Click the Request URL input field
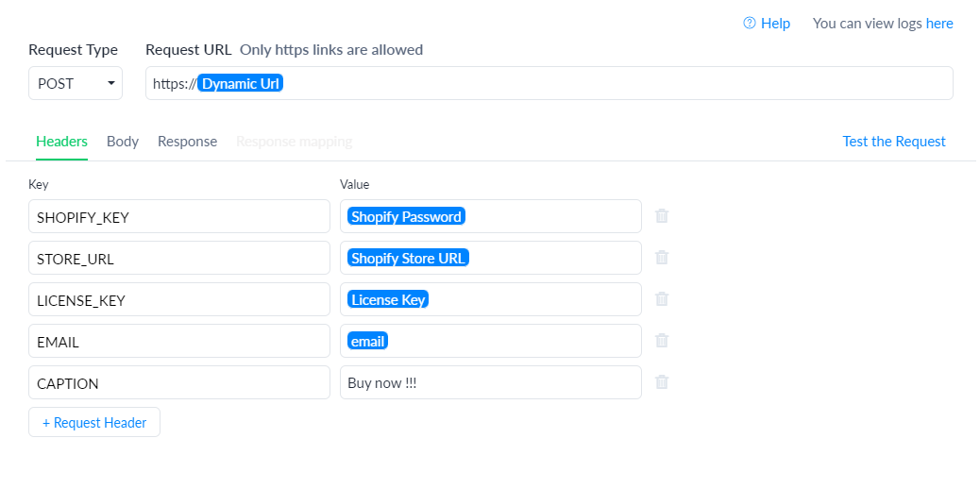This screenshot has width=980, height=489. pyautogui.click(x=549, y=83)
